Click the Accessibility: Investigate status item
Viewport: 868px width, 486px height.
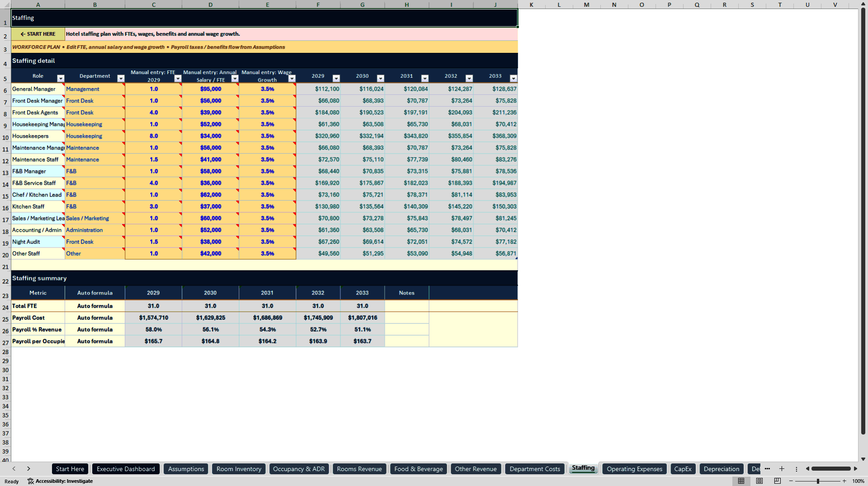coord(60,481)
